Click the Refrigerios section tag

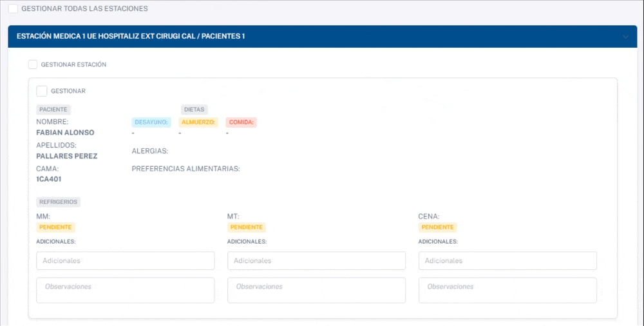pyautogui.click(x=58, y=202)
